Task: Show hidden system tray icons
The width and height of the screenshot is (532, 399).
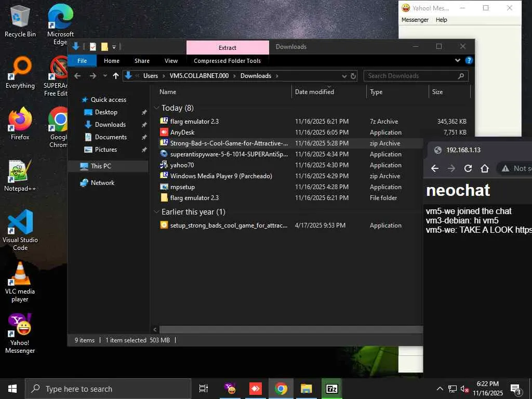Action: pyautogui.click(x=440, y=389)
